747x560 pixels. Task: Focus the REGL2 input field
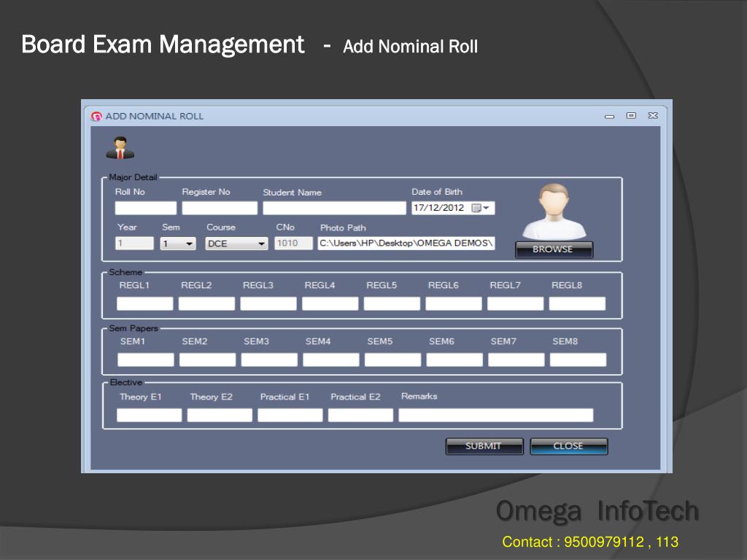click(206, 304)
